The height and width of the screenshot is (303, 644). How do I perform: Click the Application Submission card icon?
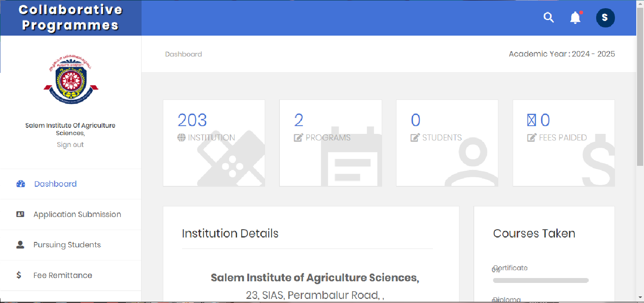[x=20, y=214]
